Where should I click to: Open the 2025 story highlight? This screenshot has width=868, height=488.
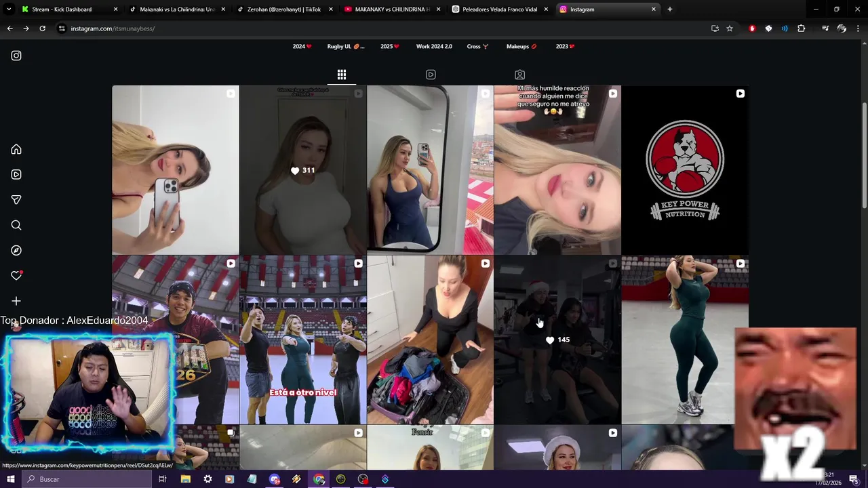[390, 46]
